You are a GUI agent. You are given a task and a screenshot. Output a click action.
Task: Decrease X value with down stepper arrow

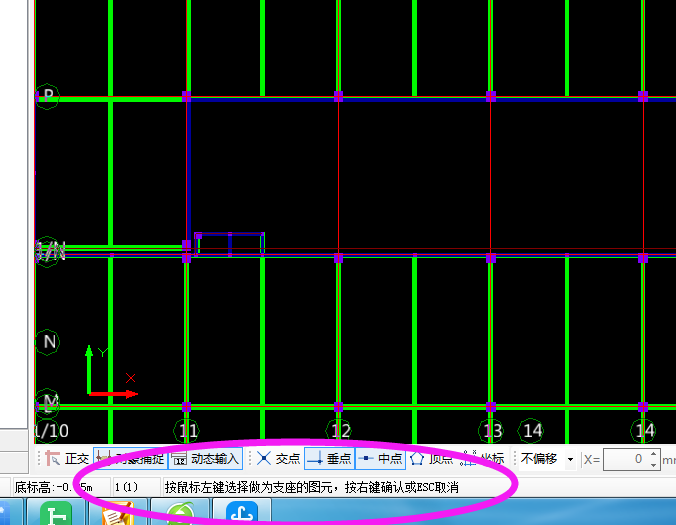pyautogui.click(x=654, y=465)
